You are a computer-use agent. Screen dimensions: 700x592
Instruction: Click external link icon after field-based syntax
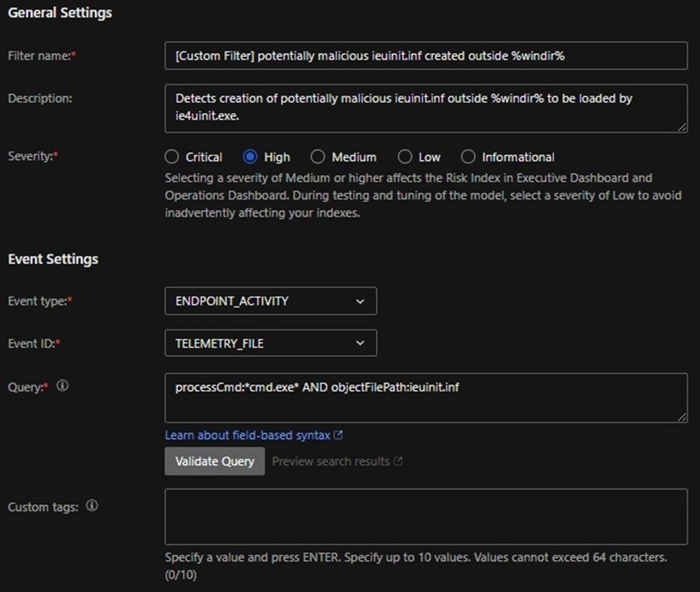[338, 436]
